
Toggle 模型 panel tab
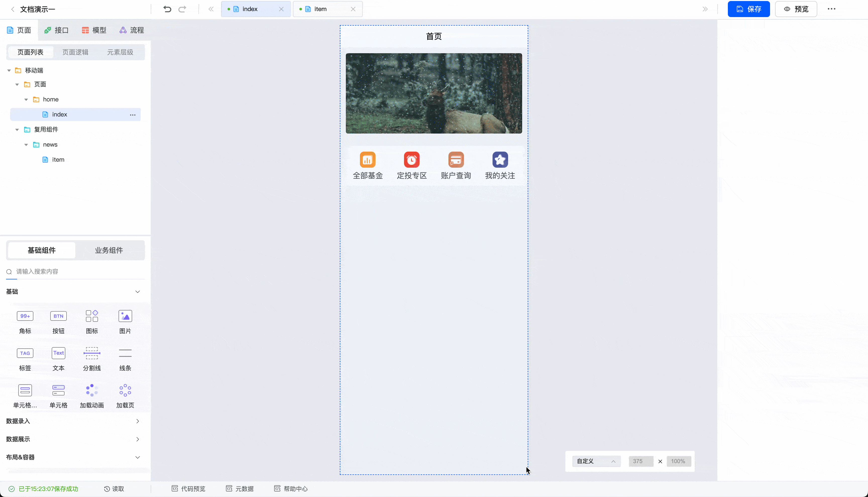[95, 30]
